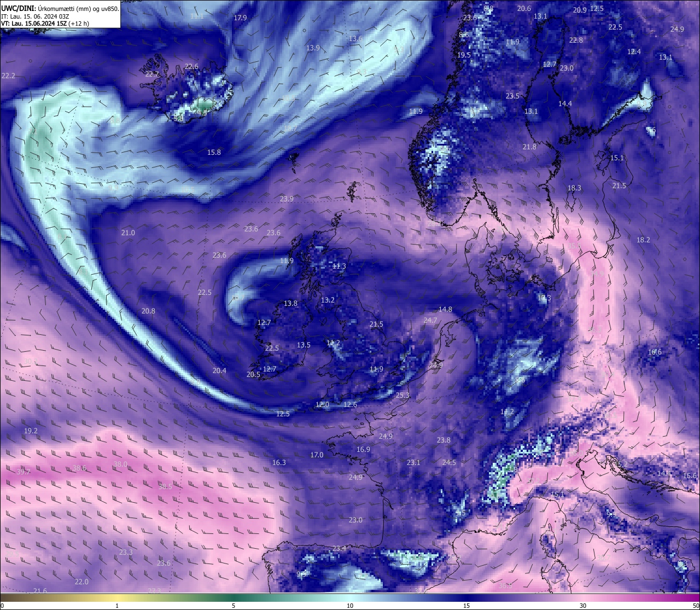The width and height of the screenshot is (700, 610).
Task: Click the 13.8 value over Northern Ireland
Action: (x=290, y=303)
